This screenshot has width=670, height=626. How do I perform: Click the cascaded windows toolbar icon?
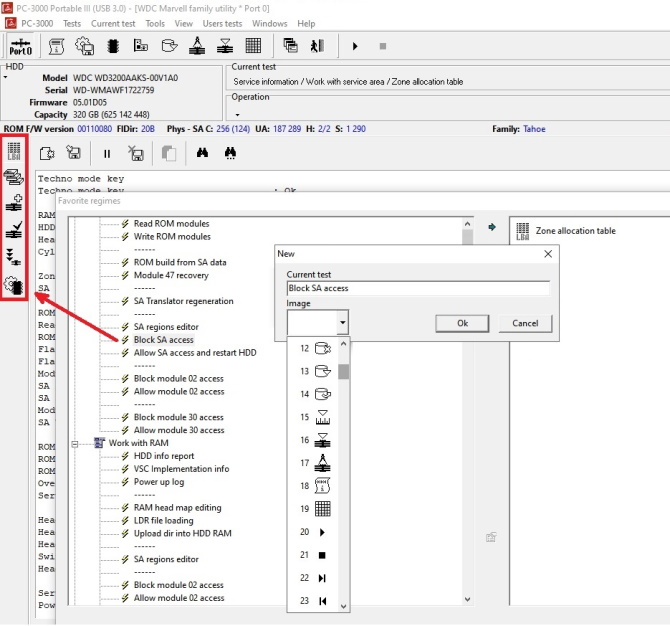pyautogui.click(x=291, y=45)
